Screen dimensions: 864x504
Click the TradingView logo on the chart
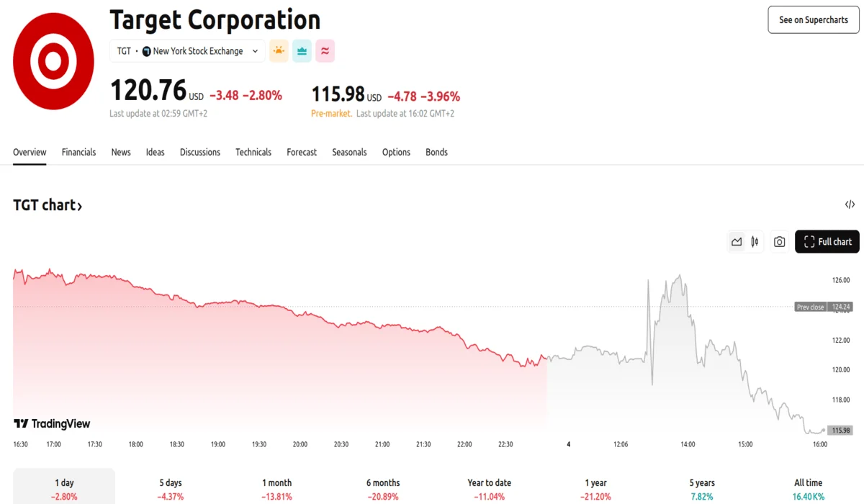pos(52,424)
